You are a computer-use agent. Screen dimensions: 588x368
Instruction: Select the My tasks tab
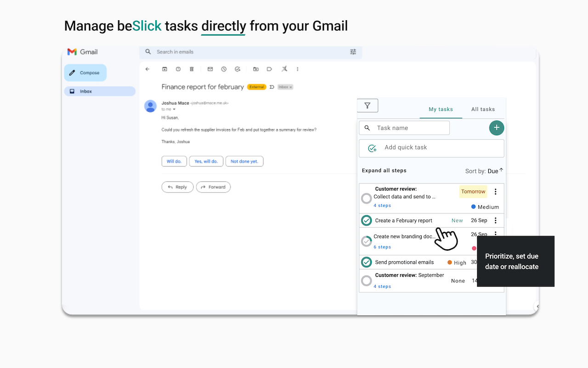[441, 109]
